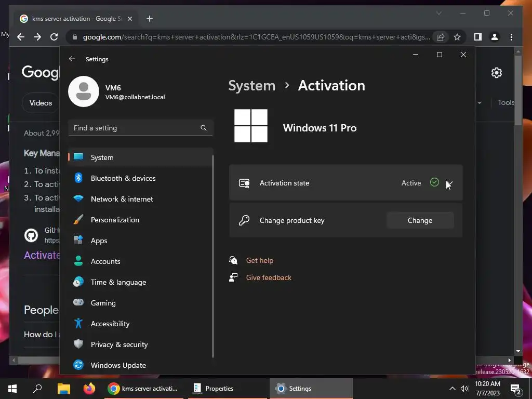Click the VM6 profile avatar picture
Viewport: 532px width, 399px height.
[84, 91]
